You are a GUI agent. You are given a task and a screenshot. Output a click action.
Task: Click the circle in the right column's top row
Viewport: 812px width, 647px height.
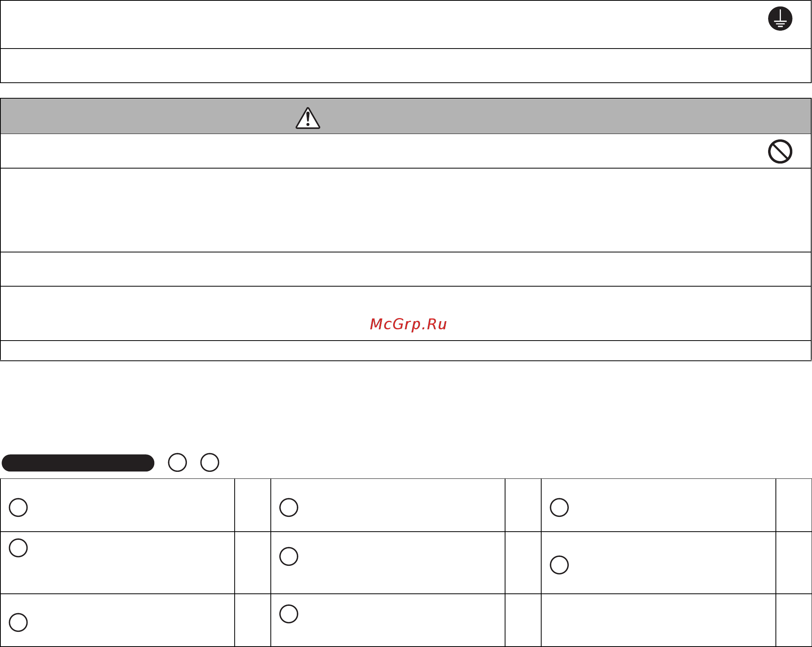point(559,507)
